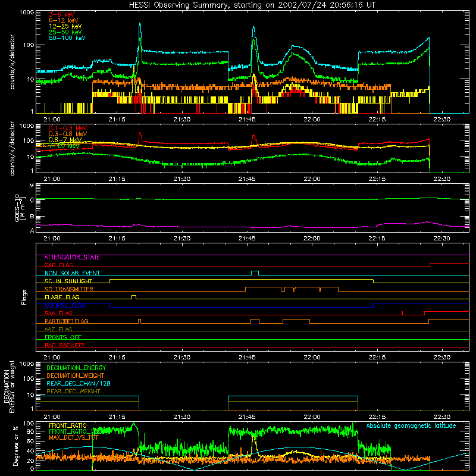Click the C class tick label
476x476 pixels.
click(x=32, y=201)
